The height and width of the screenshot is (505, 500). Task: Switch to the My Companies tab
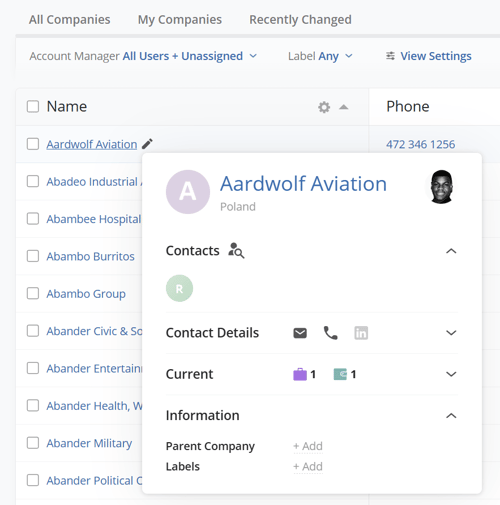(180, 20)
